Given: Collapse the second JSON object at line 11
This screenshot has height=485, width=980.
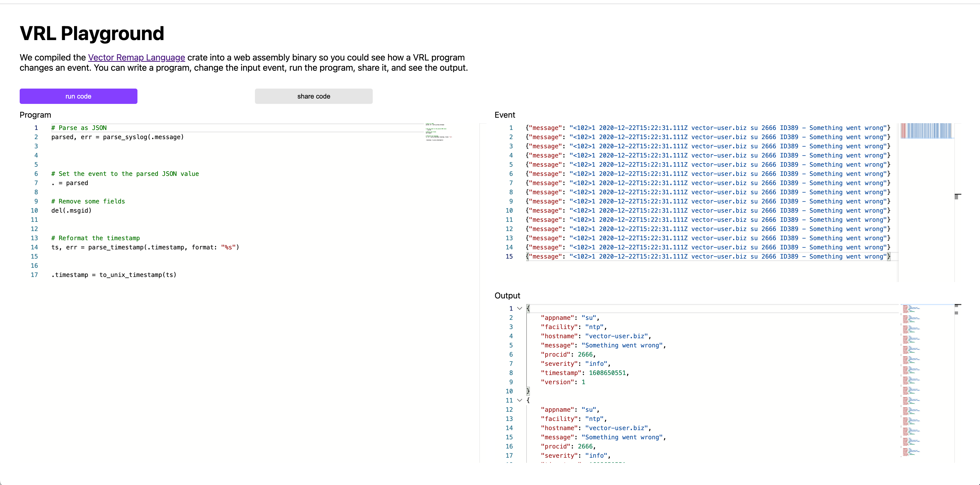Looking at the screenshot, I should point(519,400).
